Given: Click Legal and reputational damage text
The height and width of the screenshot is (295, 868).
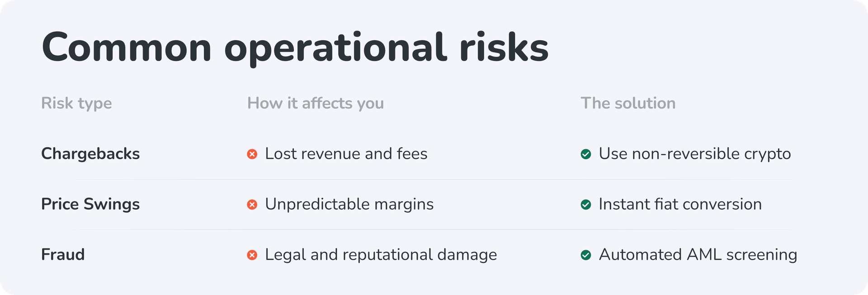Looking at the screenshot, I should tap(381, 255).
